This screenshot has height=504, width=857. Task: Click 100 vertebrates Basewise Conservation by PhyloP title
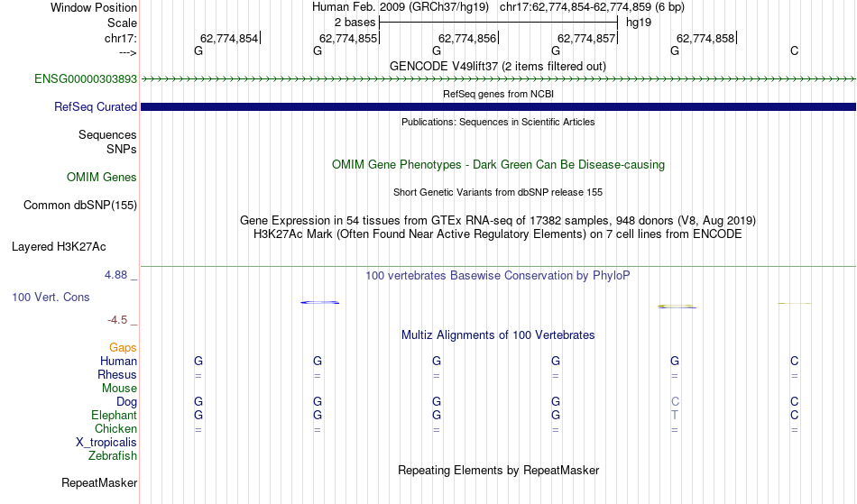[497, 275]
